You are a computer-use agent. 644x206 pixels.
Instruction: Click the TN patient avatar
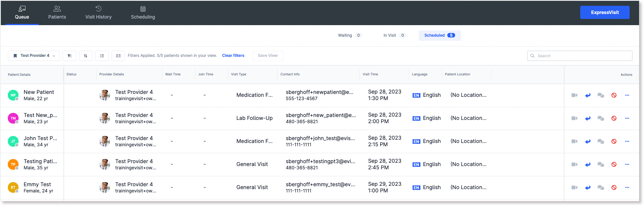pyautogui.click(x=13, y=118)
